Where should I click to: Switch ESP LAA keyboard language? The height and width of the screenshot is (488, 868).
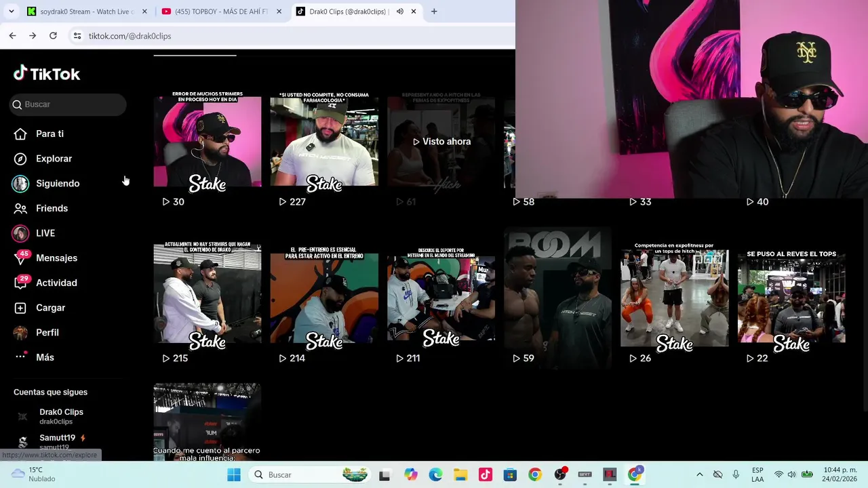pyautogui.click(x=757, y=474)
